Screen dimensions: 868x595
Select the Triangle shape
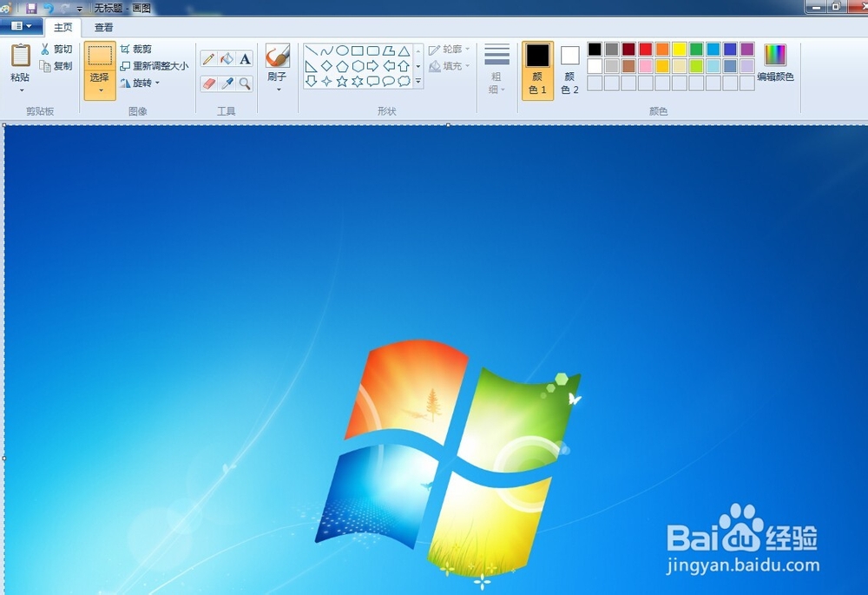coord(404,51)
